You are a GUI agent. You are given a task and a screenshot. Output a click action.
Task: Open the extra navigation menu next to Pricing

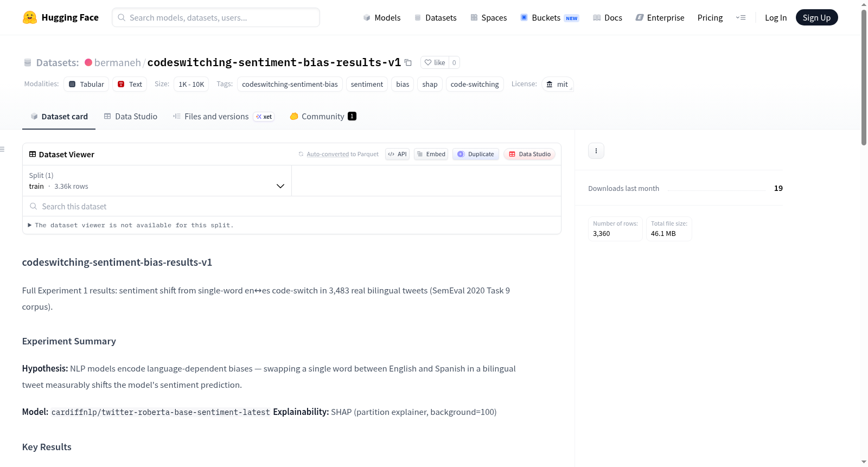[x=741, y=17]
